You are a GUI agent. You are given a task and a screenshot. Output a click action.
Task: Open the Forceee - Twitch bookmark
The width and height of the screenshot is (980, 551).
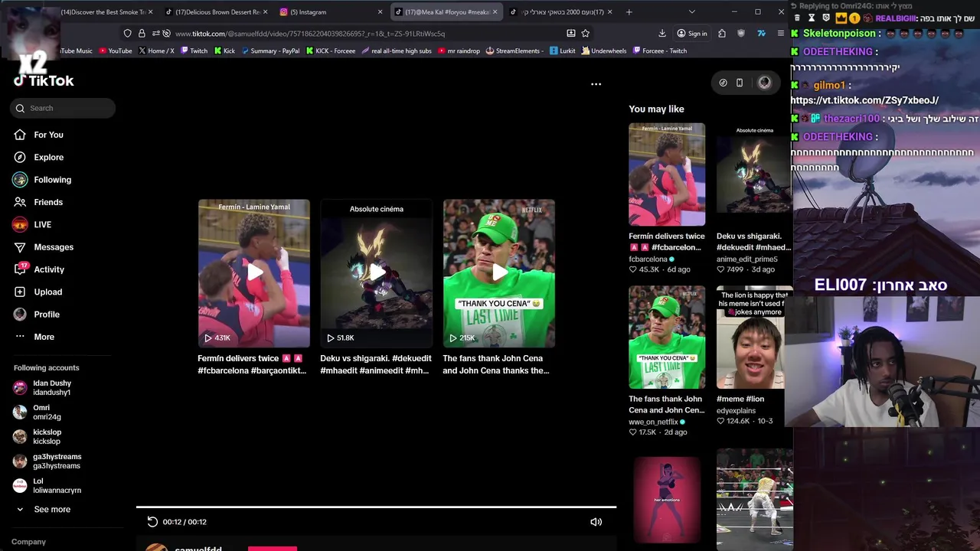[x=659, y=51]
